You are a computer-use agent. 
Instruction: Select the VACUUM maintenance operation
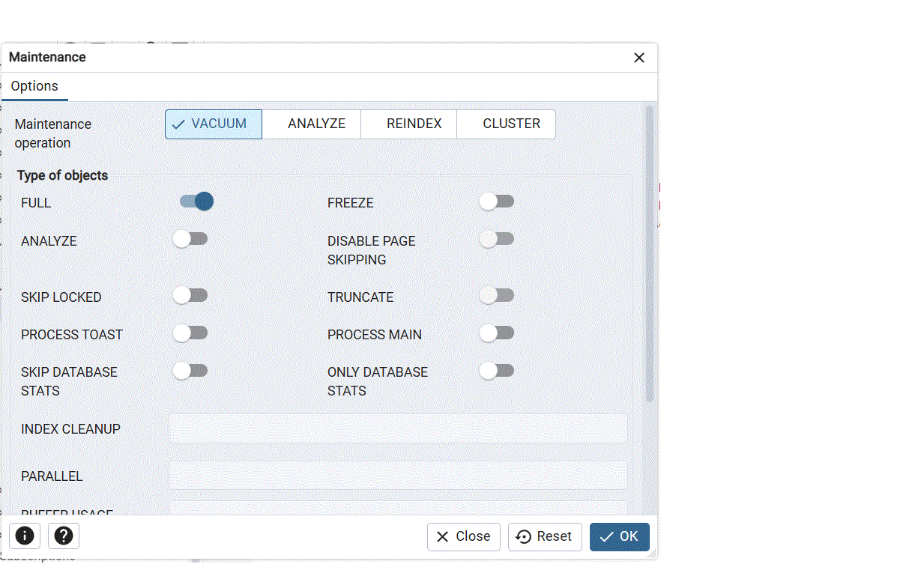(214, 124)
